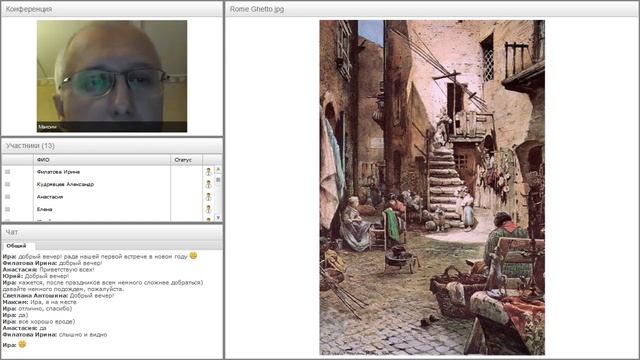Click the user icon in Кудрявцев Александр row
640x360 pixels.
point(209,184)
